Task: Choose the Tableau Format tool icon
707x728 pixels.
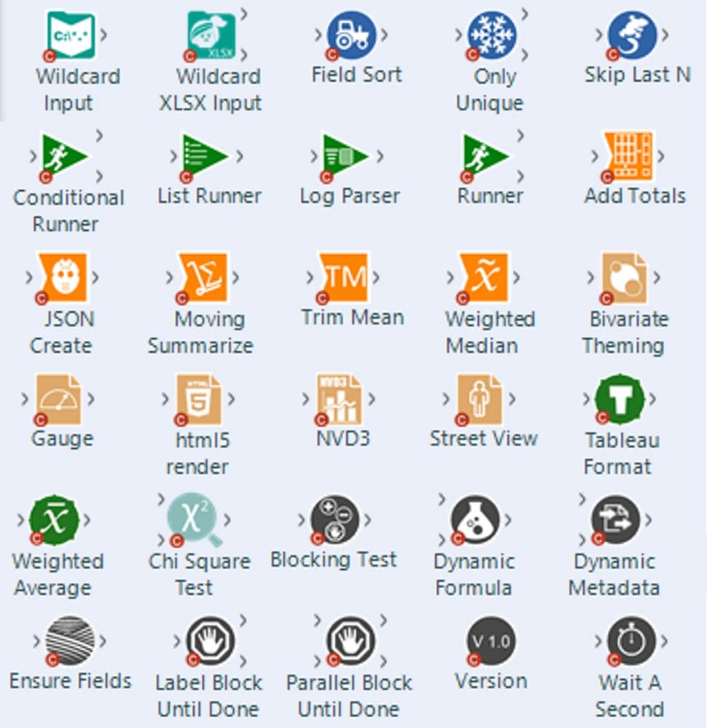Action: tap(620, 399)
